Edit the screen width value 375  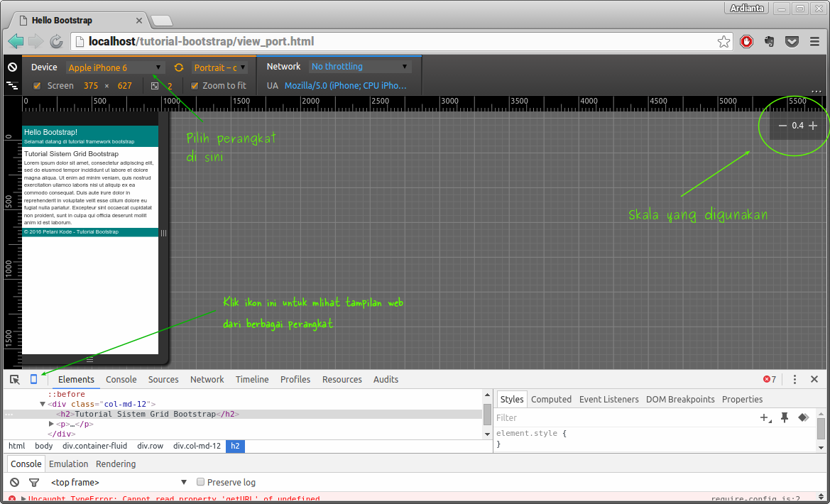(91, 86)
